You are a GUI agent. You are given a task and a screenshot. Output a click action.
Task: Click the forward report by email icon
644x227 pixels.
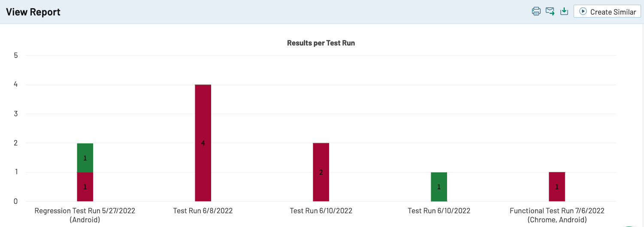tap(550, 12)
